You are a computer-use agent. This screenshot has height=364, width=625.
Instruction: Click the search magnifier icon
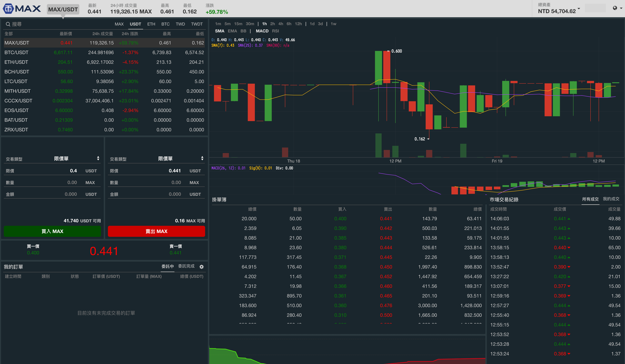(x=8, y=24)
